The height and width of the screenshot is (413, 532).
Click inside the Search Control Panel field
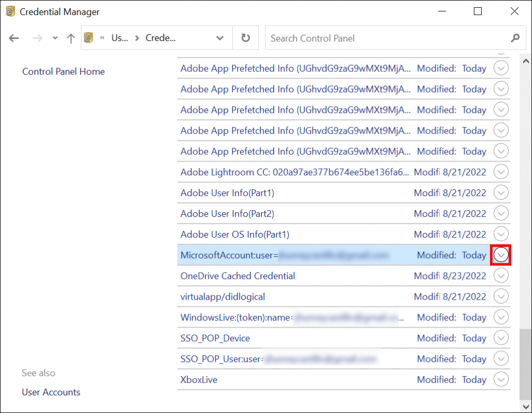[x=364, y=38]
